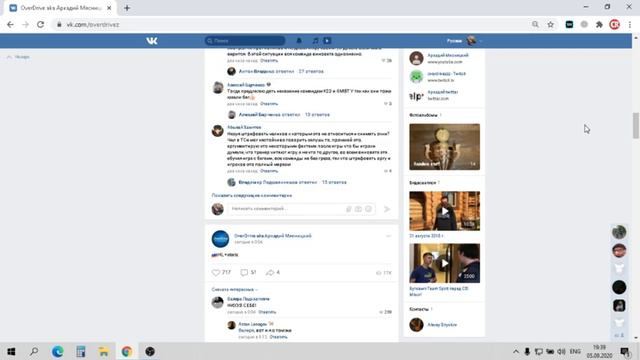Open OBS icon in taskbar

[150, 351]
